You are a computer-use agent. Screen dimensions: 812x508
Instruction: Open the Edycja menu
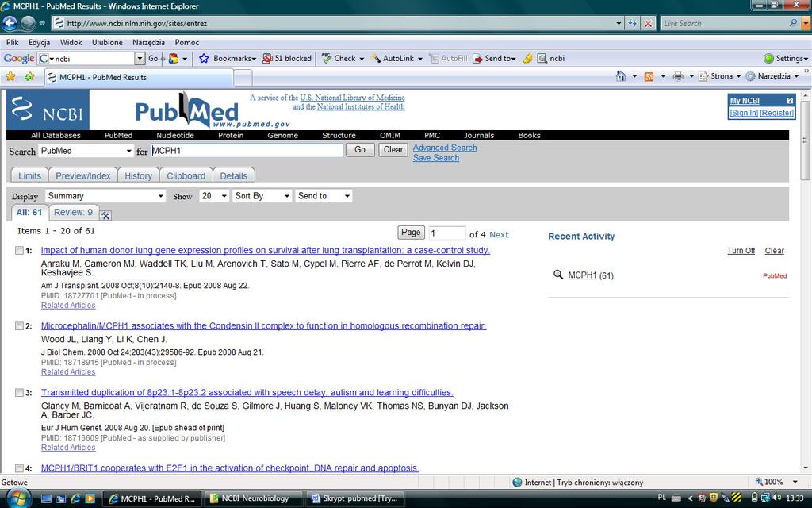(40, 43)
